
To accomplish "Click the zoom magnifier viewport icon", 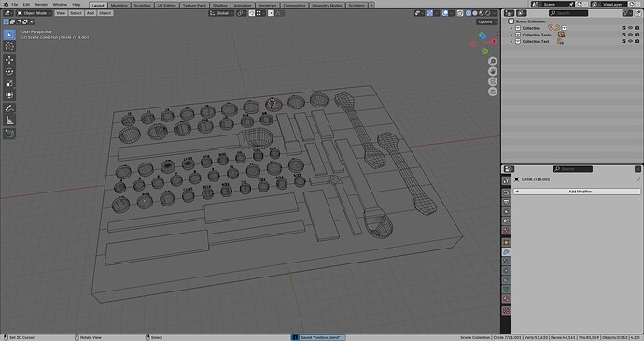I will coord(493,62).
